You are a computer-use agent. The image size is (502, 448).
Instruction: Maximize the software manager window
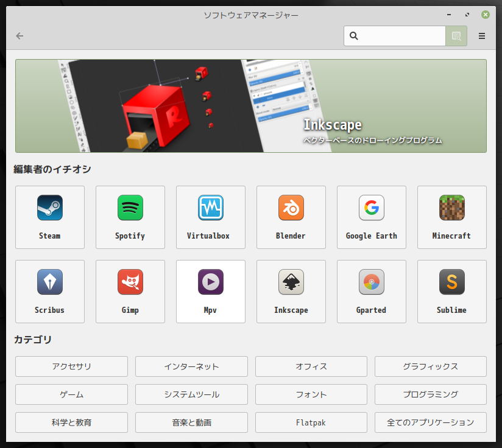point(467,15)
